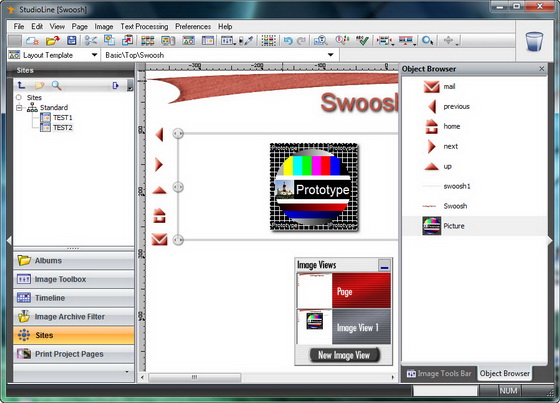Click the save disk icon in toolbar
560x403 pixels.
pos(72,40)
